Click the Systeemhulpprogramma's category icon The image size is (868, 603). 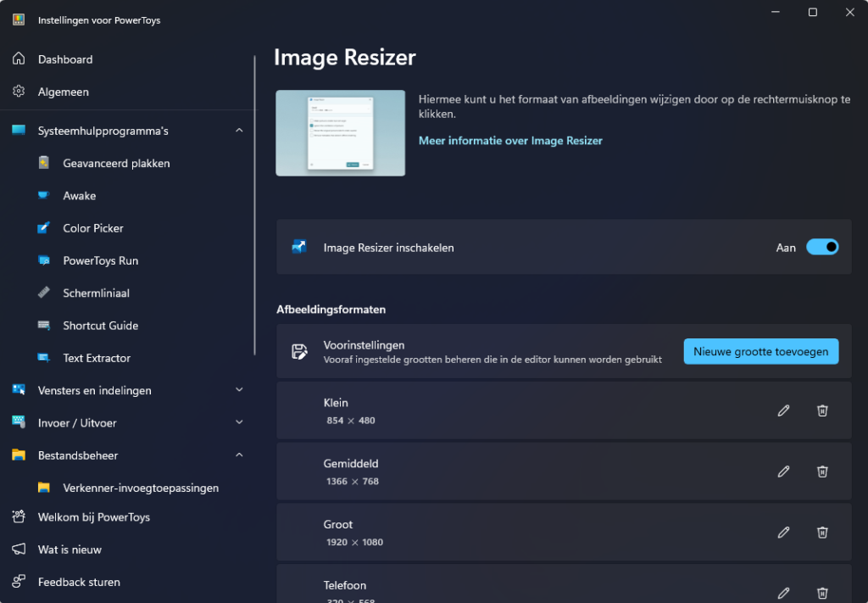19,130
